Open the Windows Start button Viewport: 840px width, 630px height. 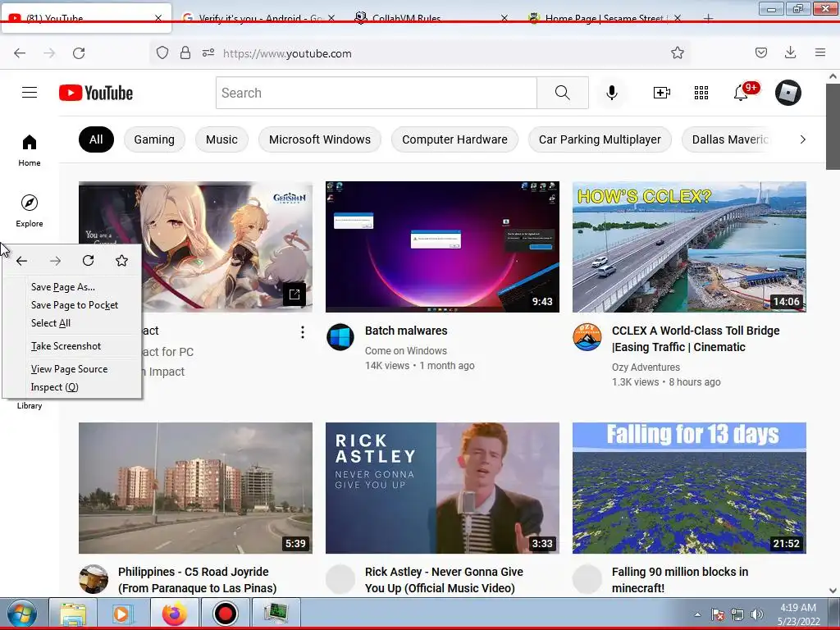pos(21,614)
